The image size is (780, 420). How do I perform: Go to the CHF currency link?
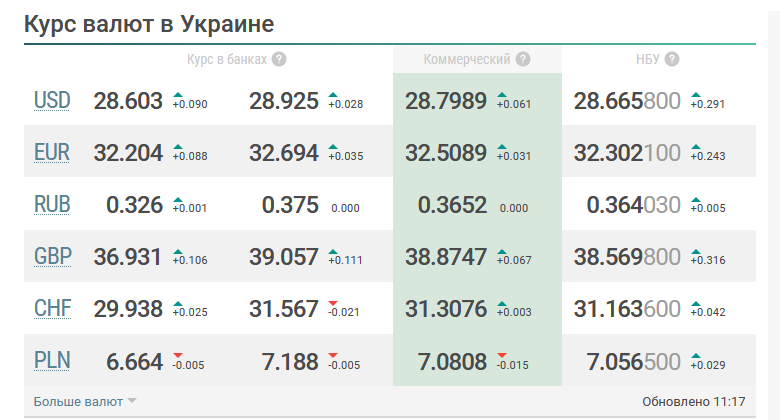[x=52, y=309]
